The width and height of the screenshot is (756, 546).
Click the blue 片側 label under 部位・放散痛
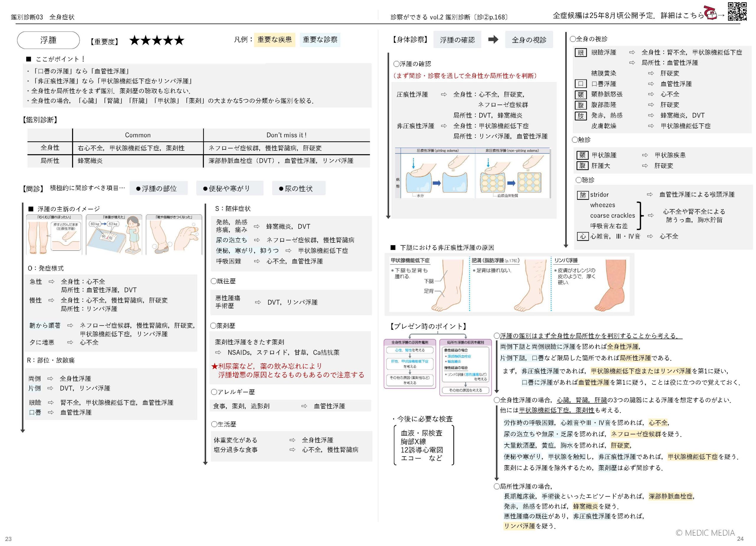point(35,388)
